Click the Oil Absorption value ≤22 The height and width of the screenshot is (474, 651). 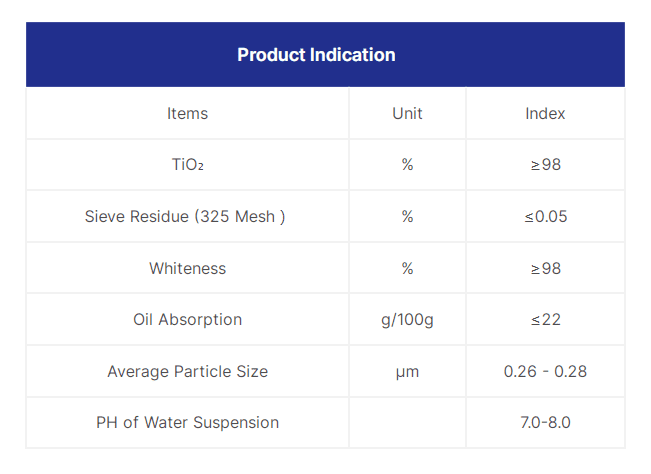tap(545, 320)
